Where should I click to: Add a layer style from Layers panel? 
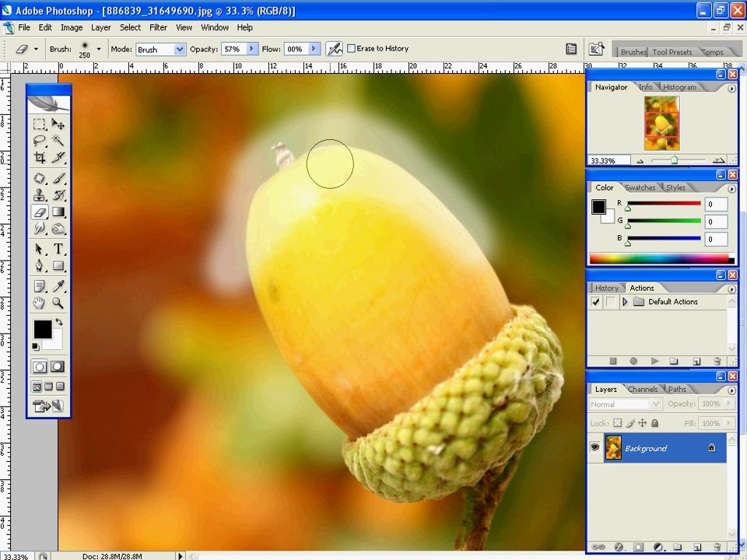click(x=619, y=547)
